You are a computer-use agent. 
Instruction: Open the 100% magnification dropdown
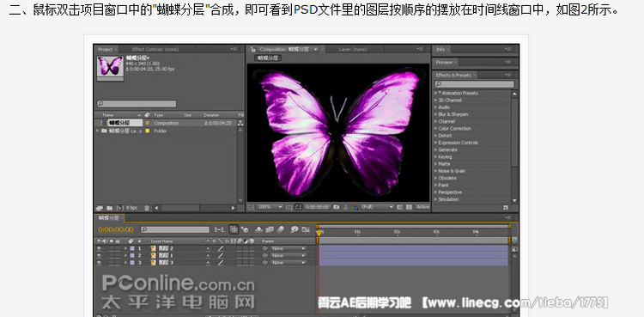coord(270,207)
